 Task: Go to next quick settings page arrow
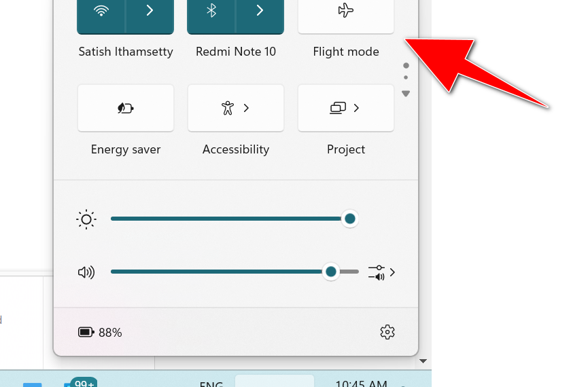tap(406, 93)
